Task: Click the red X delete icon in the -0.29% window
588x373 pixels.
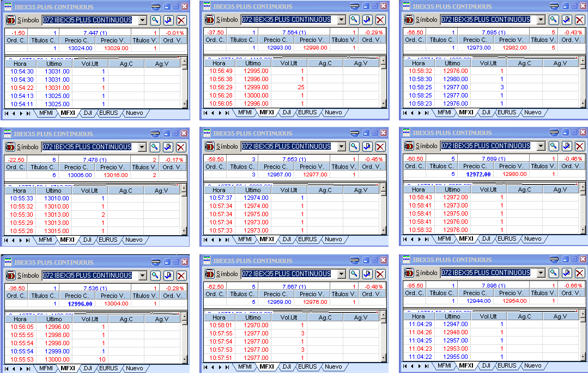Action: coord(380,20)
